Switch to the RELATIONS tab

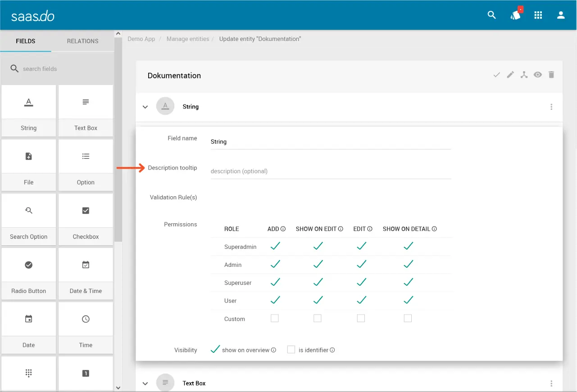coord(82,41)
